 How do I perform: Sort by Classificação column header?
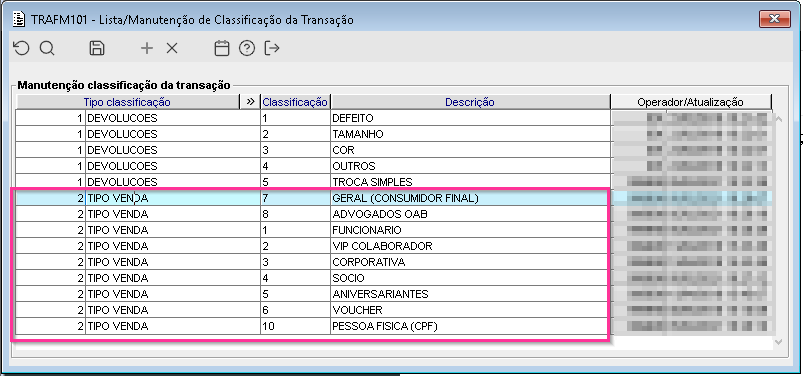pyautogui.click(x=295, y=102)
